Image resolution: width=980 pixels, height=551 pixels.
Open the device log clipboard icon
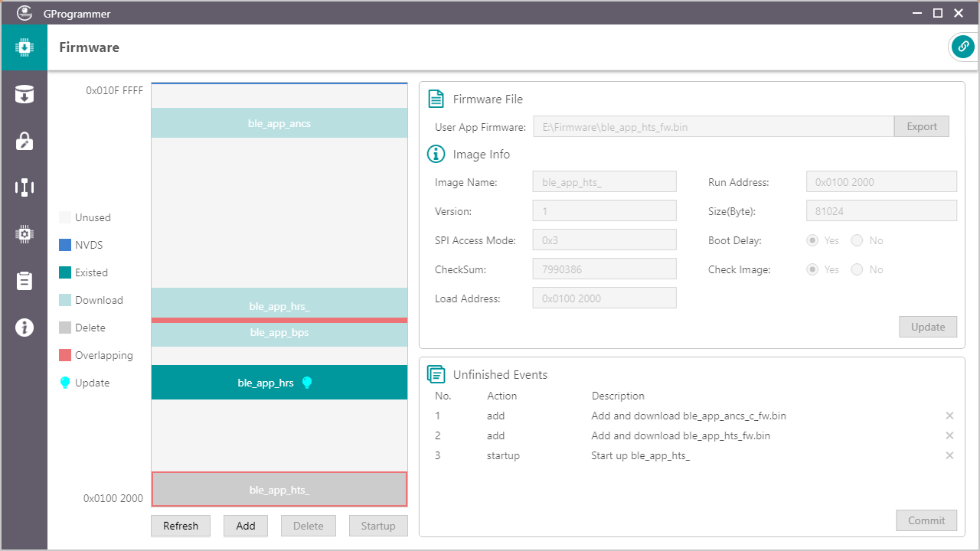[24, 281]
